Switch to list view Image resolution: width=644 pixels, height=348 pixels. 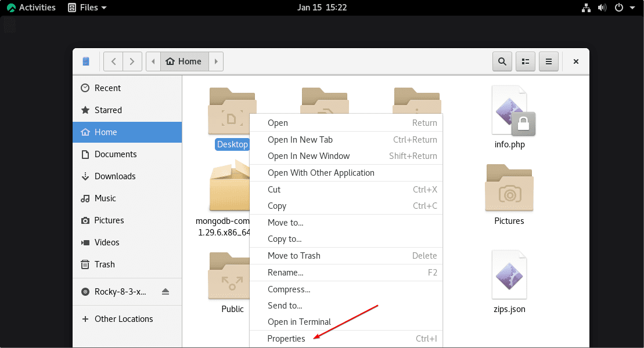tap(525, 61)
